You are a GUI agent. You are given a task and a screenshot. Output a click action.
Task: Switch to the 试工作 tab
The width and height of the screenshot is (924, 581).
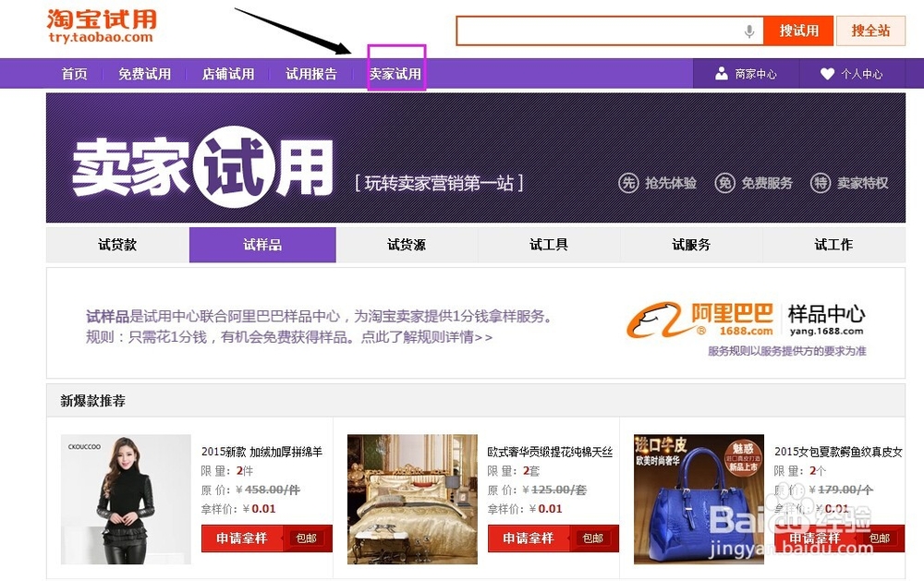click(833, 245)
